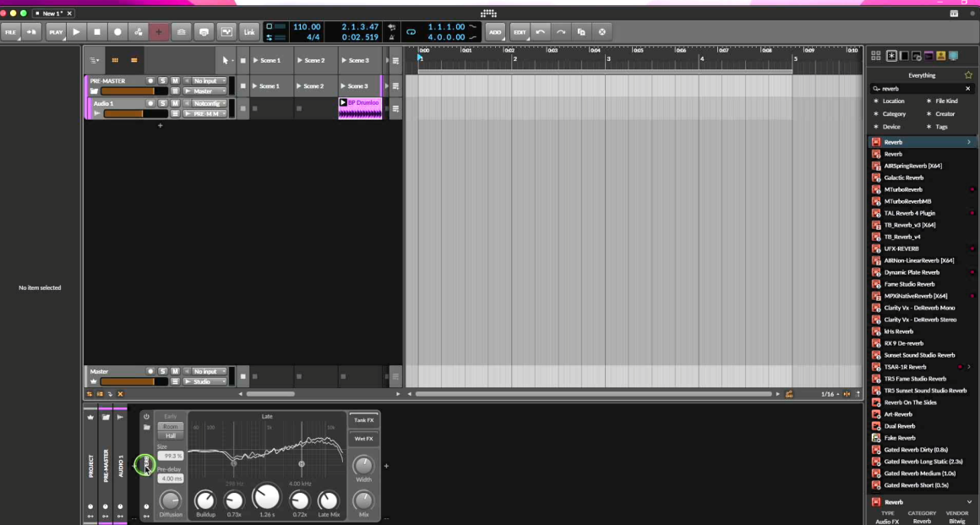Open the Master track Studio output dropdown
Screen dimensions: 980x525
pyautogui.click(x=205, y=381)
